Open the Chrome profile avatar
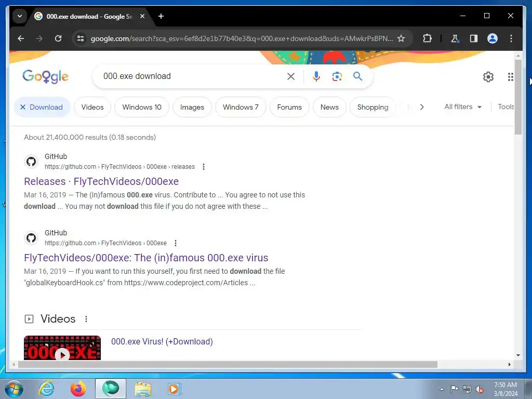 [493, 38]
